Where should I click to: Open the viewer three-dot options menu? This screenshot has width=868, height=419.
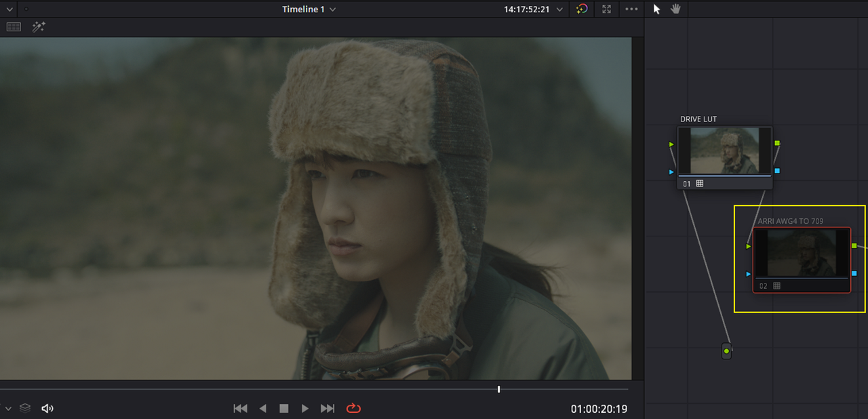coord(631,9)
